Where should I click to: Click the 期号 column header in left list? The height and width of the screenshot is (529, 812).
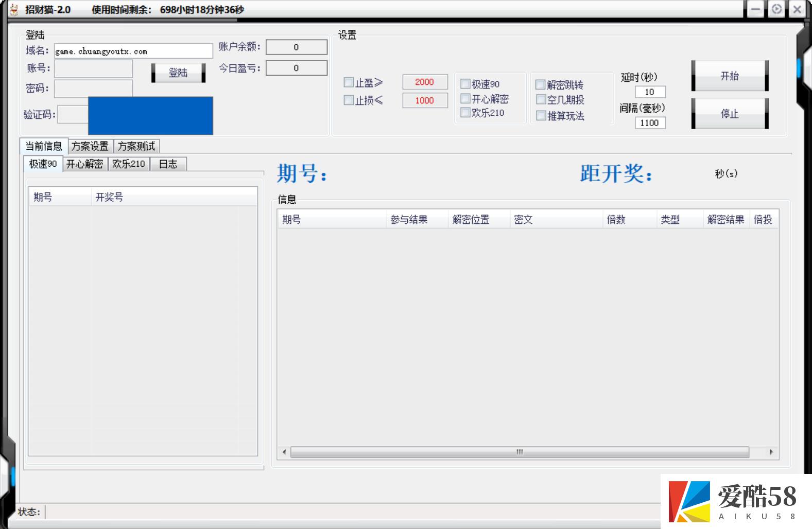click(x=60, y=197)
